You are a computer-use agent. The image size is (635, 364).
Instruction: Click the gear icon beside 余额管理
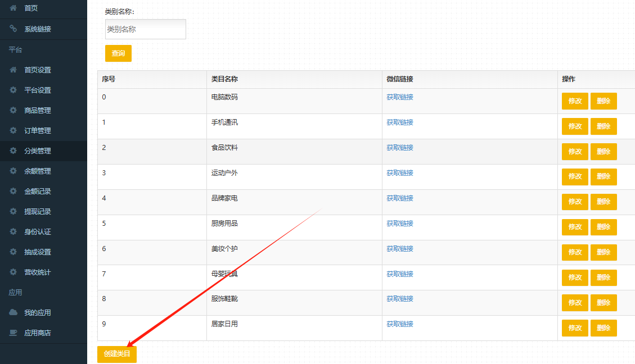click(13, 171)
